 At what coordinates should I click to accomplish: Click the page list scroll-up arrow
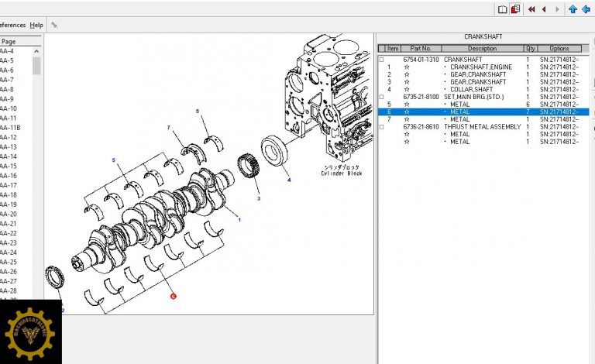coord(36,51)
